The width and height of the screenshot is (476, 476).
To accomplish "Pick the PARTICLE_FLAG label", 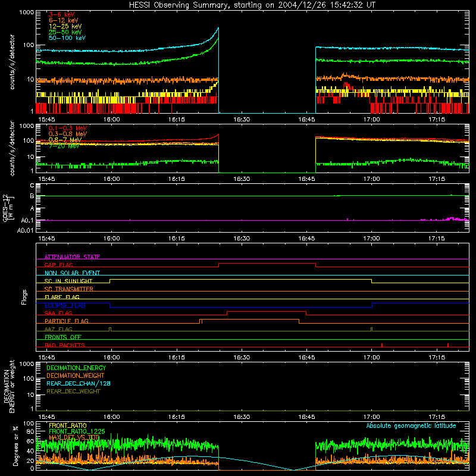I will point(67,321).
